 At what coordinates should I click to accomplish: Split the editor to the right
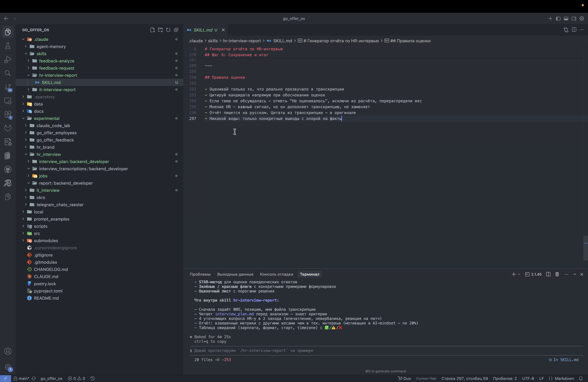tap(574, 30)
